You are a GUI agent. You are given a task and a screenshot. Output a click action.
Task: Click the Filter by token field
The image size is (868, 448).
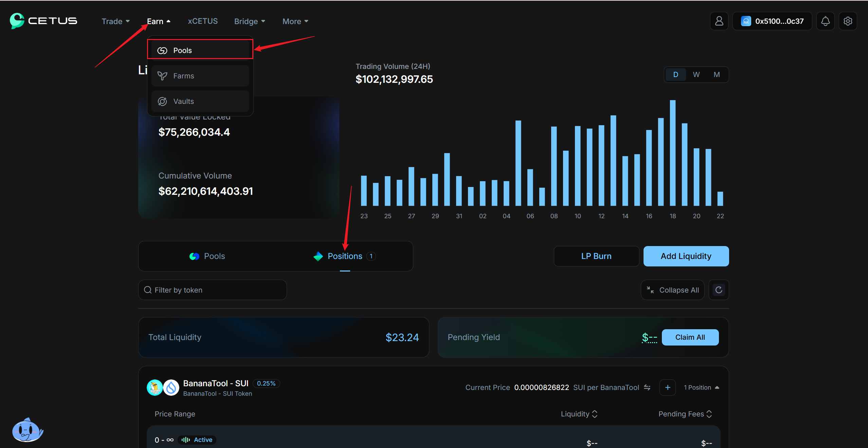point(212,290)
